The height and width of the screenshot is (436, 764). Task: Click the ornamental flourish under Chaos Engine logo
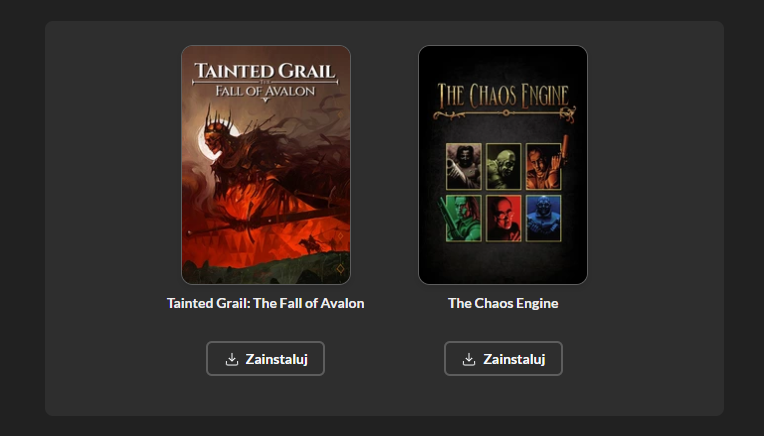coord(504,114)
